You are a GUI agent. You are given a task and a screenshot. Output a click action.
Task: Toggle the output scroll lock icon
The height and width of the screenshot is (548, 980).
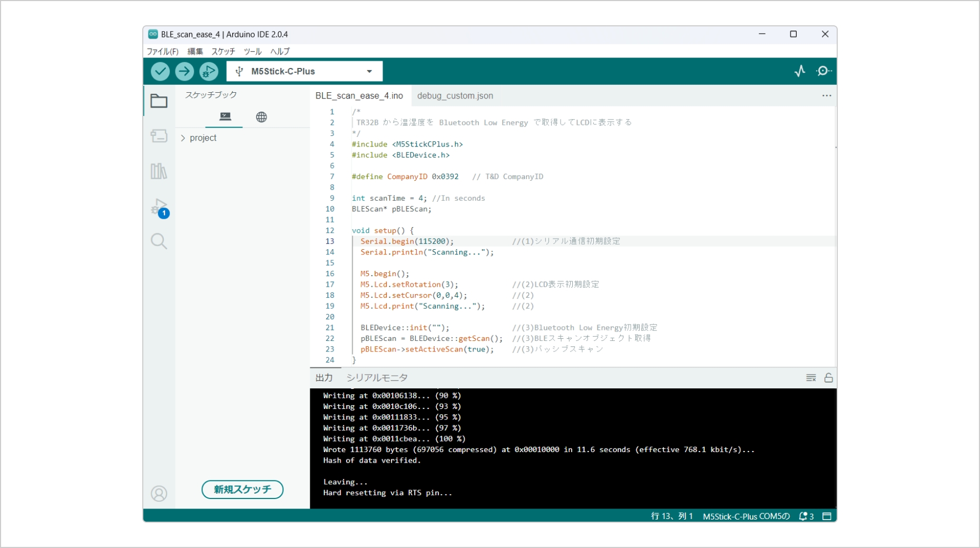click(x=829, y=378)
